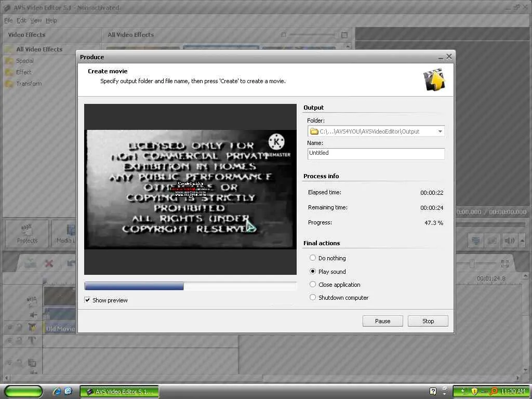Click the orange magnifier tray icon

[494, 391]
